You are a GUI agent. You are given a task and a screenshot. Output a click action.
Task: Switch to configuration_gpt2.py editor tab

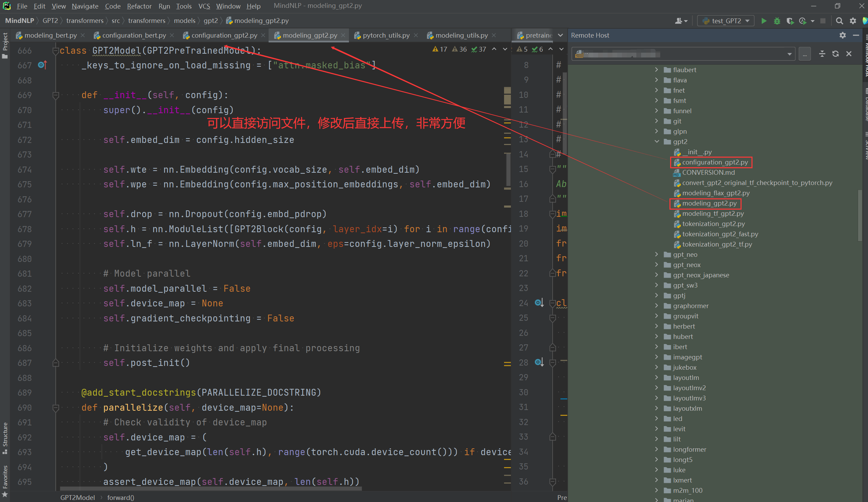coord(224,35)
